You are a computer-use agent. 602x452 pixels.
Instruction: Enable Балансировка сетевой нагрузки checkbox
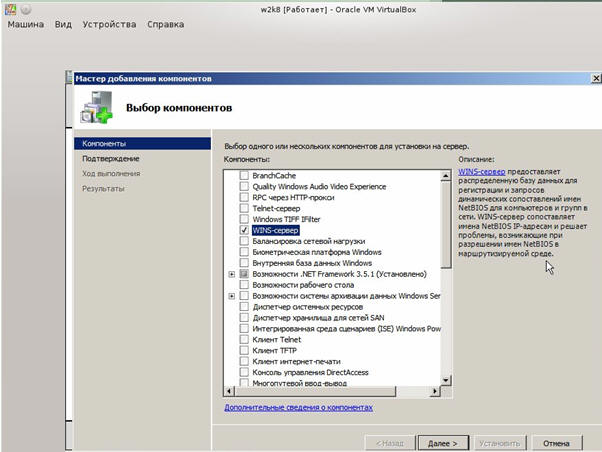(244, 241)
